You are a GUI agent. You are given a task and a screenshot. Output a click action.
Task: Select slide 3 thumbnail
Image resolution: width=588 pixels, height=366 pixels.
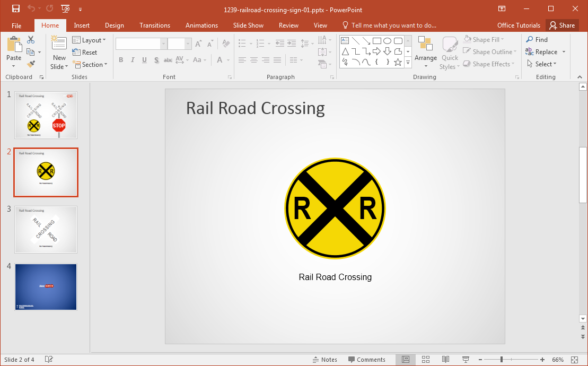(x=46, y=230)
